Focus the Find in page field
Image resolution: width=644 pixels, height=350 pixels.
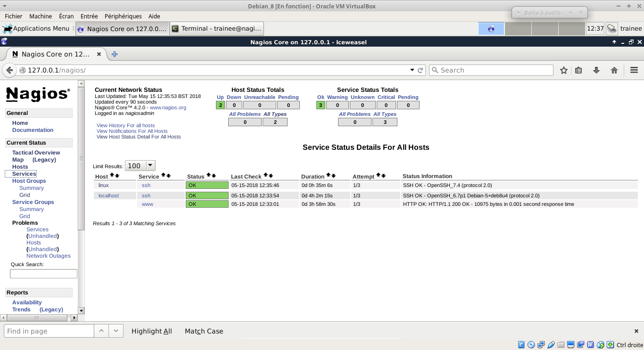49,331
